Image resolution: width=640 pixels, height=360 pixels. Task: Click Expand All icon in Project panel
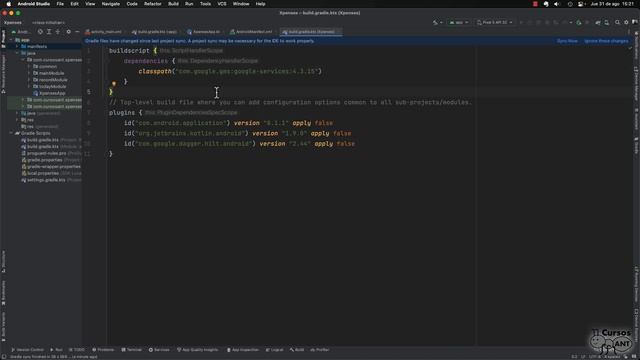click(49, 32)
